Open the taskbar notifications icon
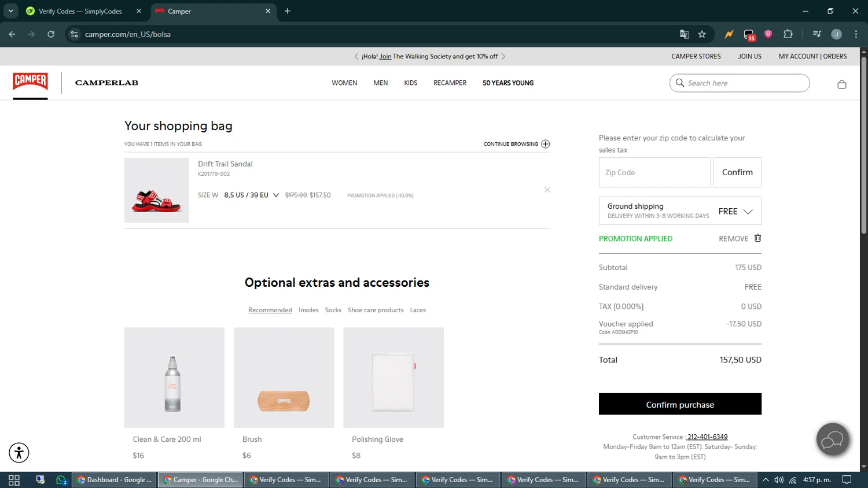Image resolution: width=868 pixels, height=488 pixels. pos(847,480)
